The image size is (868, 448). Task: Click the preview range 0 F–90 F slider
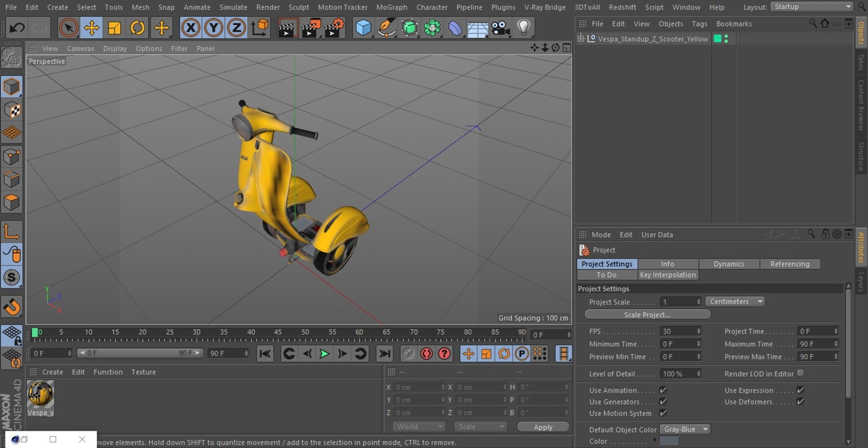coord(140,353)
